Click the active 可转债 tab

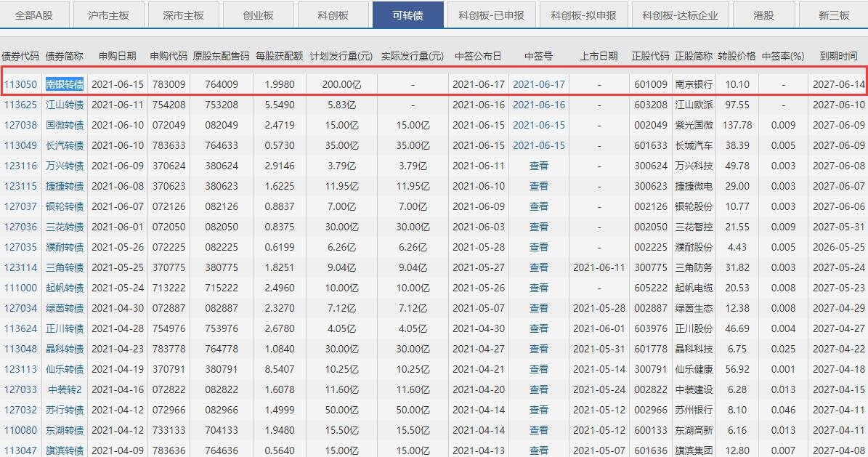pos(408,15)
